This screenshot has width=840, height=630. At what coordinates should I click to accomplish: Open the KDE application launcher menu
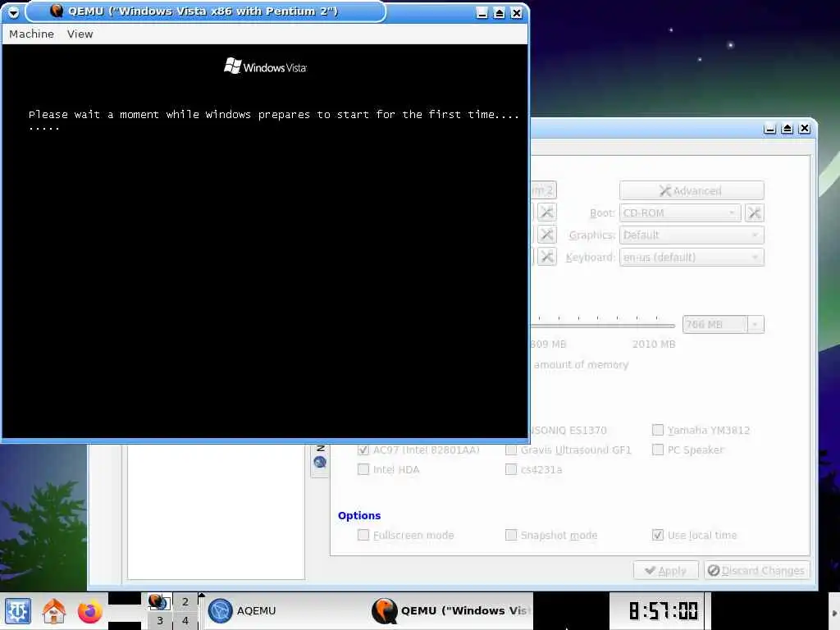pyautogui.click(x=18, y=610)
